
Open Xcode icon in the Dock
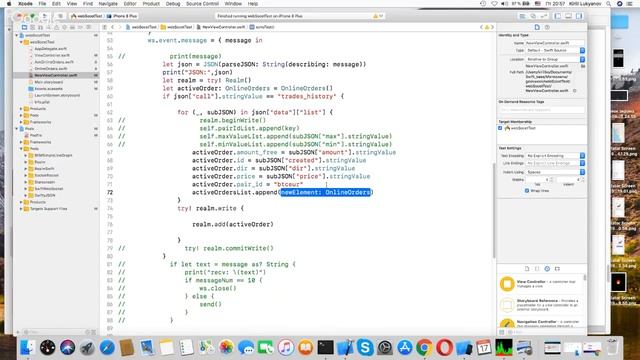[345, 347]
